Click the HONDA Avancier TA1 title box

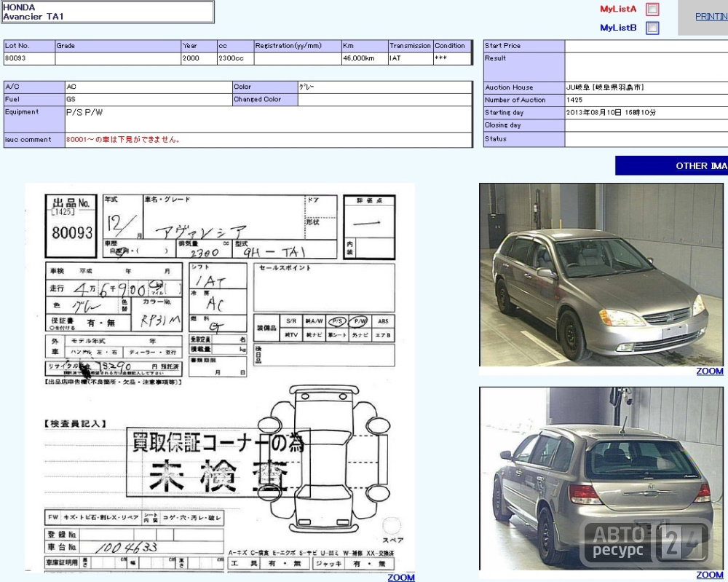pyautogui.click(x=108, y=12)
